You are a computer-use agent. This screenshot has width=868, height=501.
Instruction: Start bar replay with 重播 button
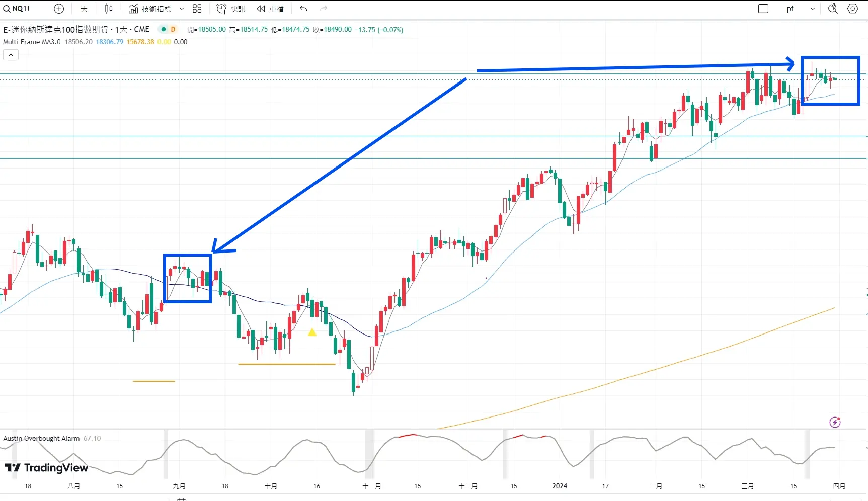[270, 9]
